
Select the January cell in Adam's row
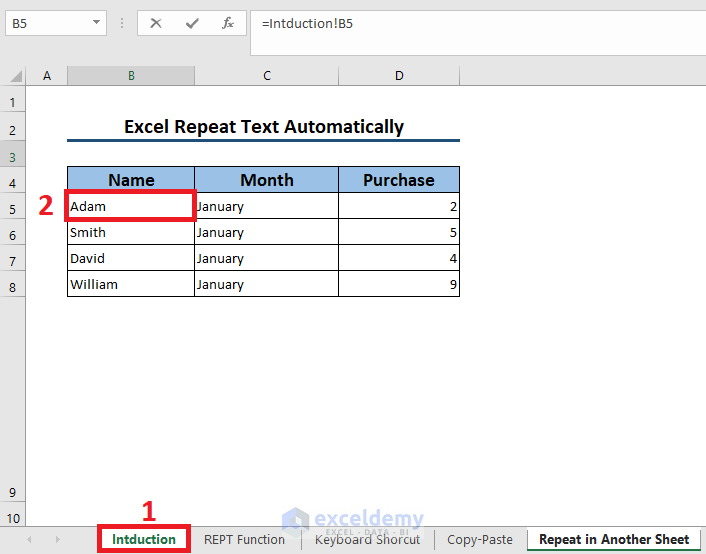pos(267,206)
